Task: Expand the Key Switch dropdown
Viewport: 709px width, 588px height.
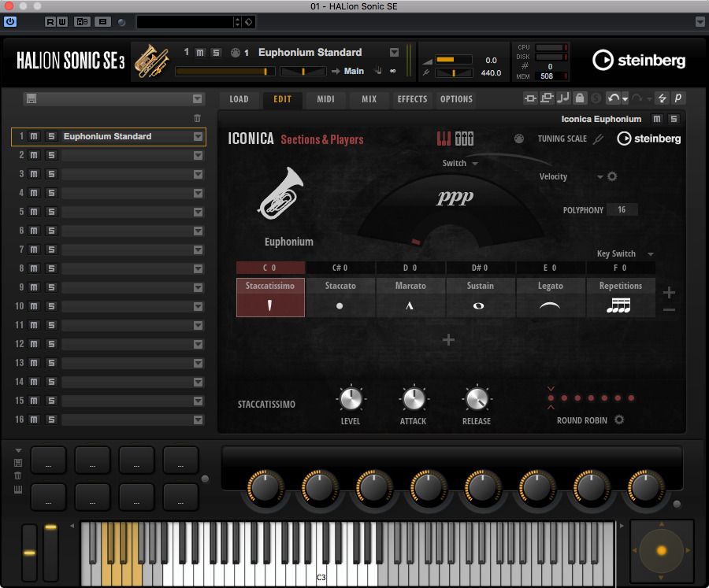Action: [x=651, y=254]
